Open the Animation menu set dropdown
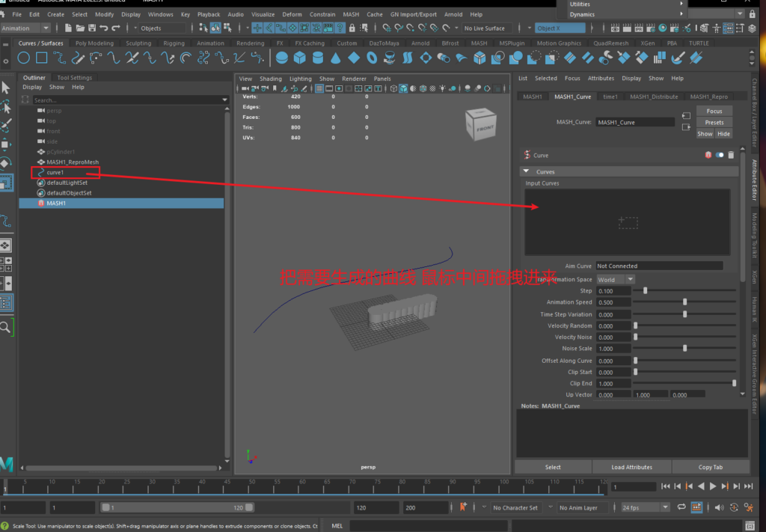Screen dimensions: 766x532 [x=25, y=28]
